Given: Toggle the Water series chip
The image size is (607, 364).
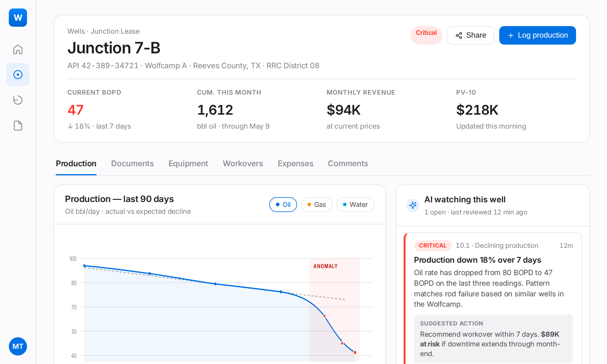Looking at the screenshot, I should pyautogui.click(x=355, y=205).
